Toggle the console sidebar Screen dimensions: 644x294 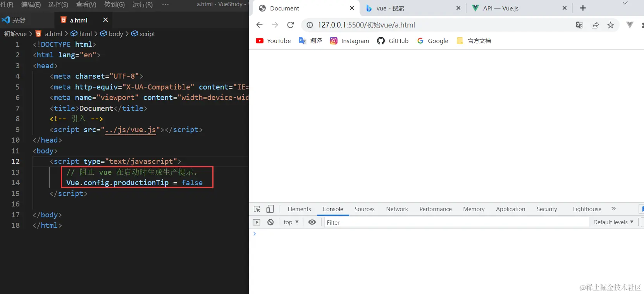click(257, 222)
